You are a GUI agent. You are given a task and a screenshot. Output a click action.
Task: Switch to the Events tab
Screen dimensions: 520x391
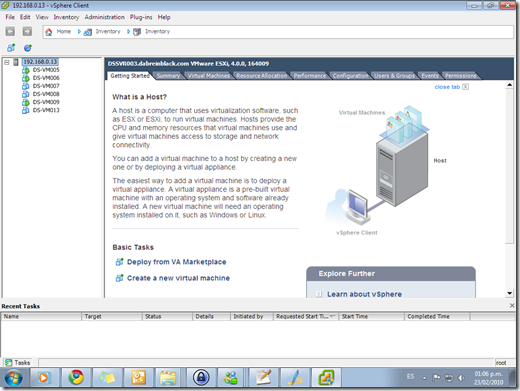[x=430, y=76]
